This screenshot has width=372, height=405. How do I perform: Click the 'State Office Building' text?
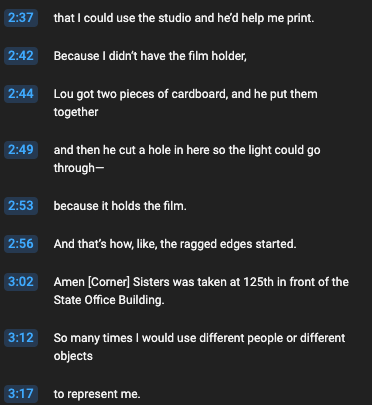(109, 300)
